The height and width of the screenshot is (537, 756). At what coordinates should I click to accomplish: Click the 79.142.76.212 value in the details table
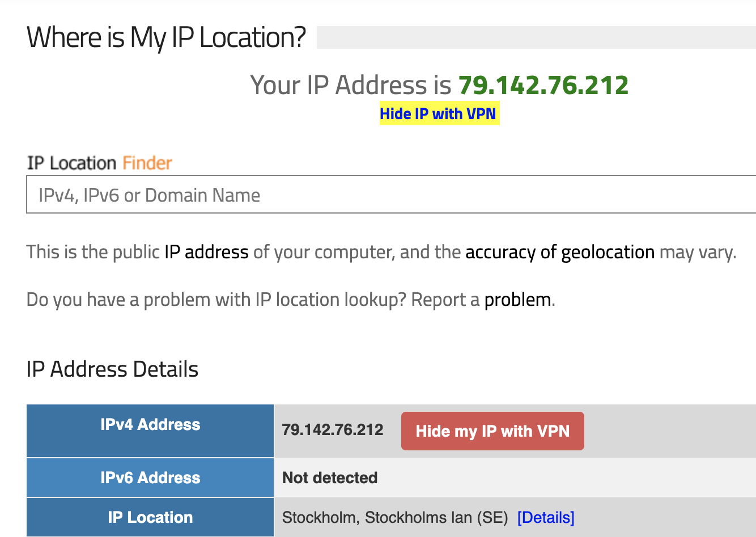pos(333,430)
